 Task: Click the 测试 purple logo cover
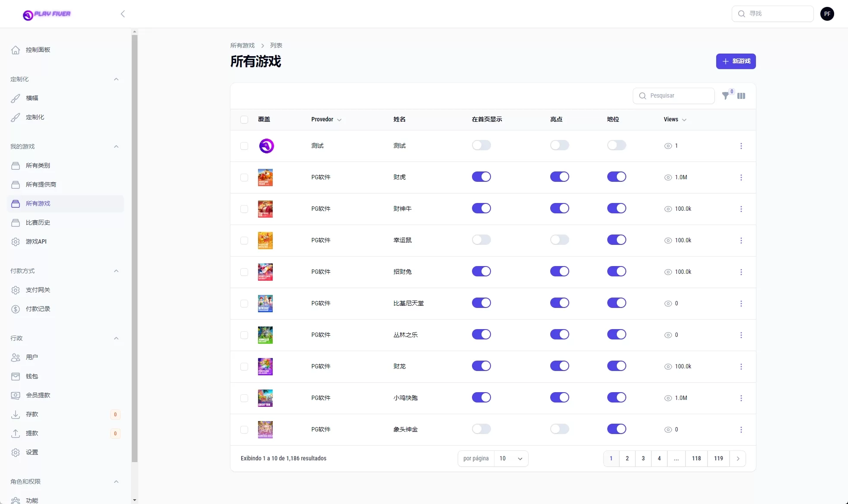(267, 146)
